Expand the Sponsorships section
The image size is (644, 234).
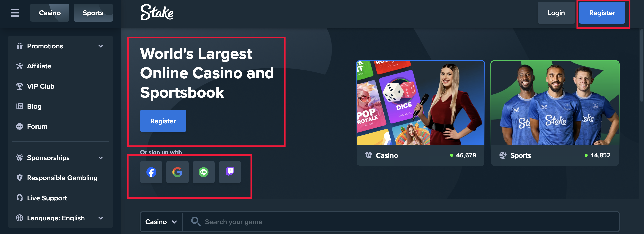click(60, 158)
